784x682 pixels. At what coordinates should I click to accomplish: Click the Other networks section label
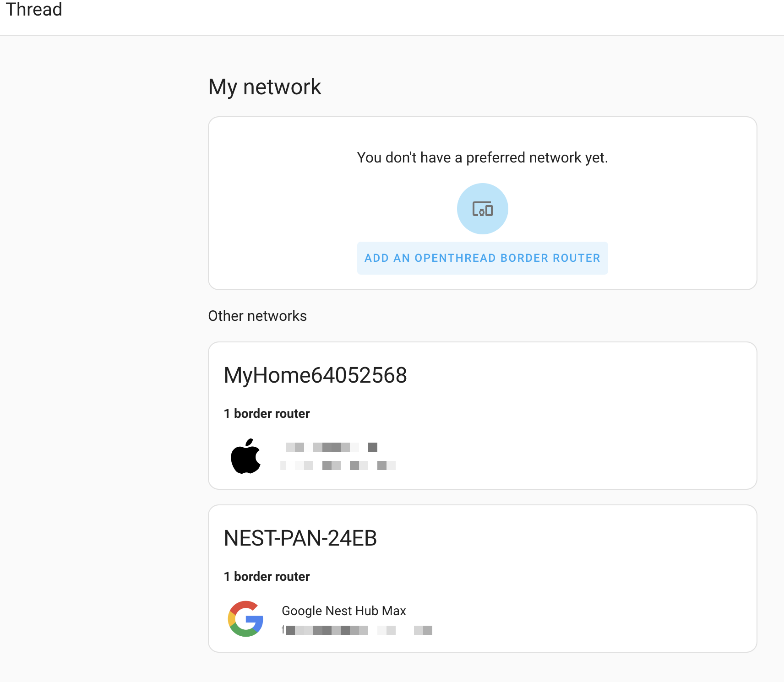(257, 316)
